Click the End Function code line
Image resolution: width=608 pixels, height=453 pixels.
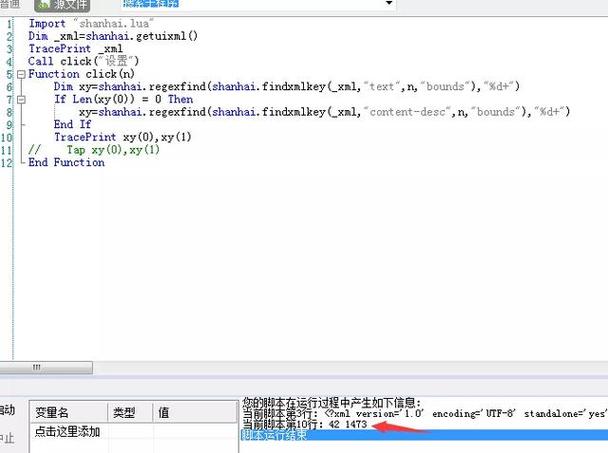coord(66,163)
